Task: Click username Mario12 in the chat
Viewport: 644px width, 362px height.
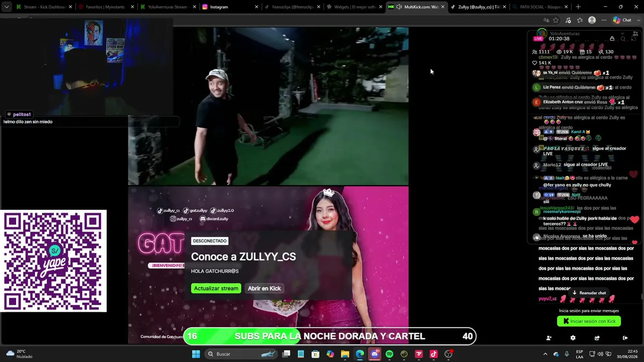Action: [x=552, y=164]
